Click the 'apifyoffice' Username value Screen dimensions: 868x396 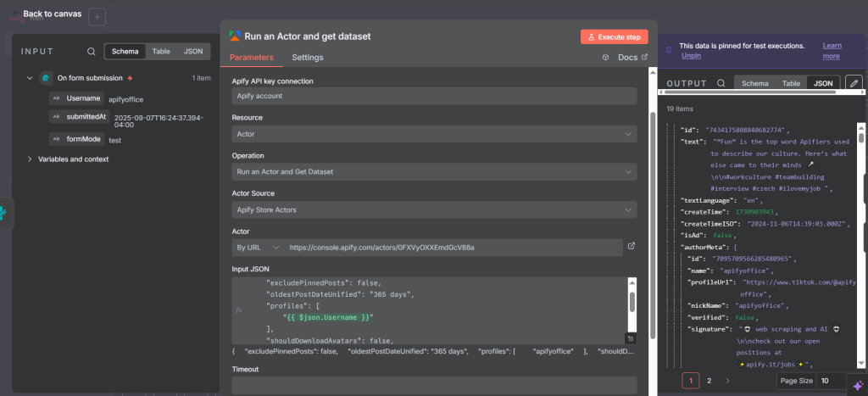(125, 100)
